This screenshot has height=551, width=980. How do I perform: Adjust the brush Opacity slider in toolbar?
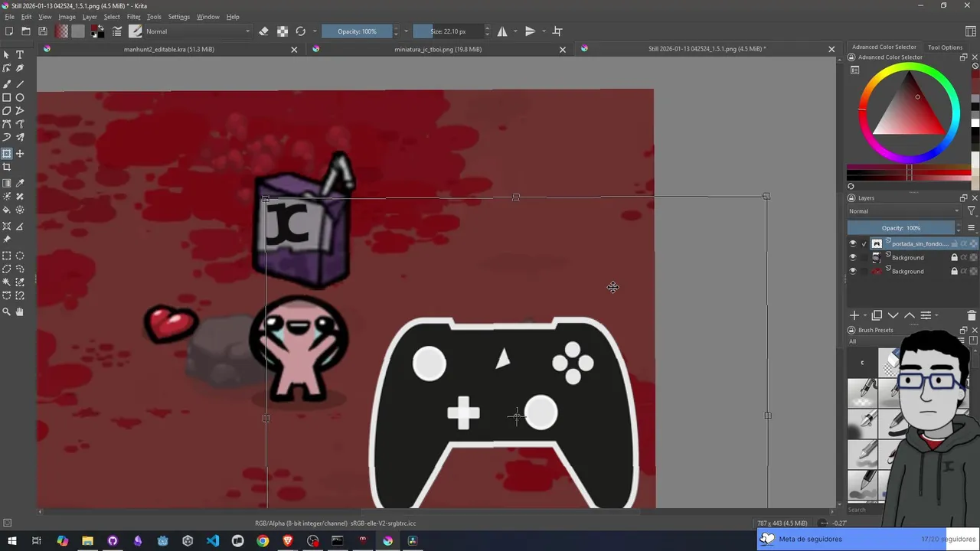357,31
